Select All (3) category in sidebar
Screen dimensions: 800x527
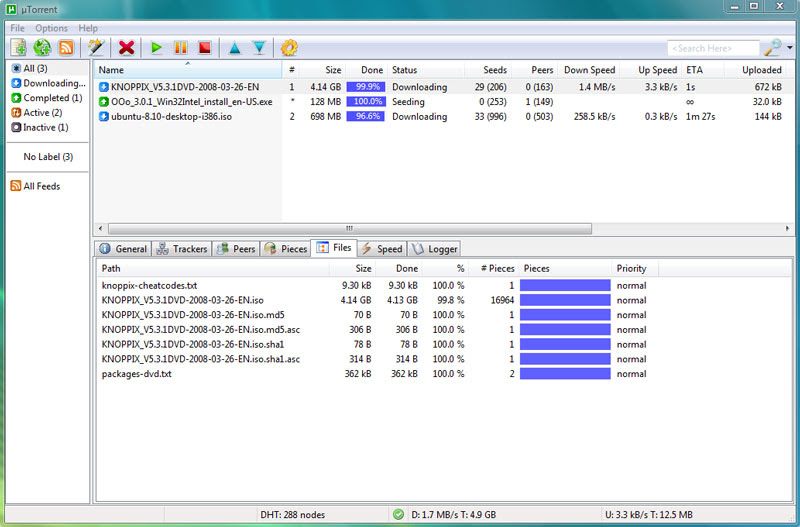click(48, 68)
